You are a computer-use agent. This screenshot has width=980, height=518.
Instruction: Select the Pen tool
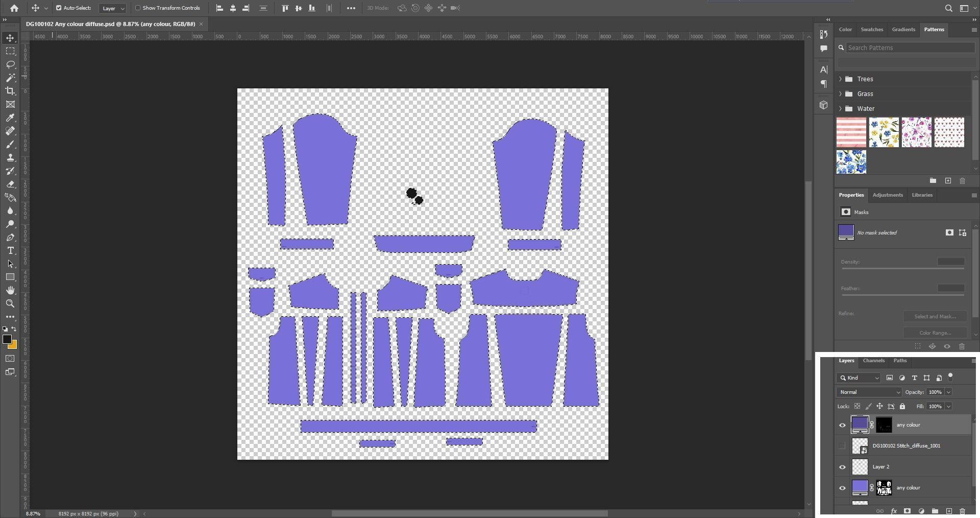(x=10, y=237)
